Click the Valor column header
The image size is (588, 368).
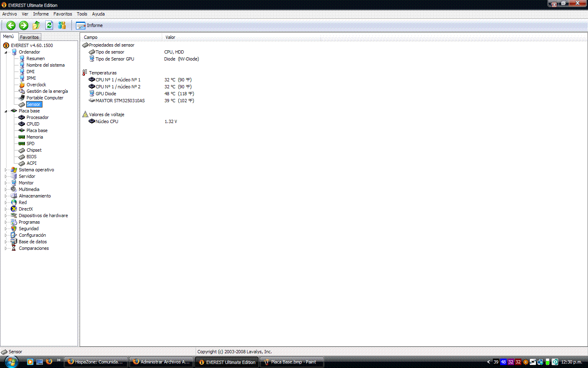pyautogui.click(x=170, y=37)
